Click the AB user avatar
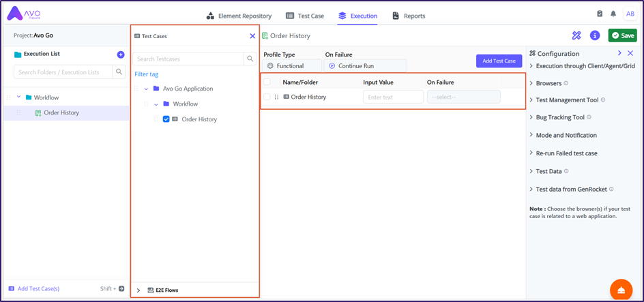 630,14
